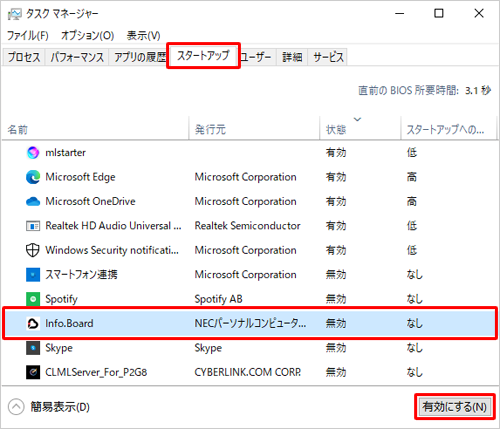This screenshot has height=429, width=500.
Task: Maximize the Task Manager window
Action: coord(439,13)
